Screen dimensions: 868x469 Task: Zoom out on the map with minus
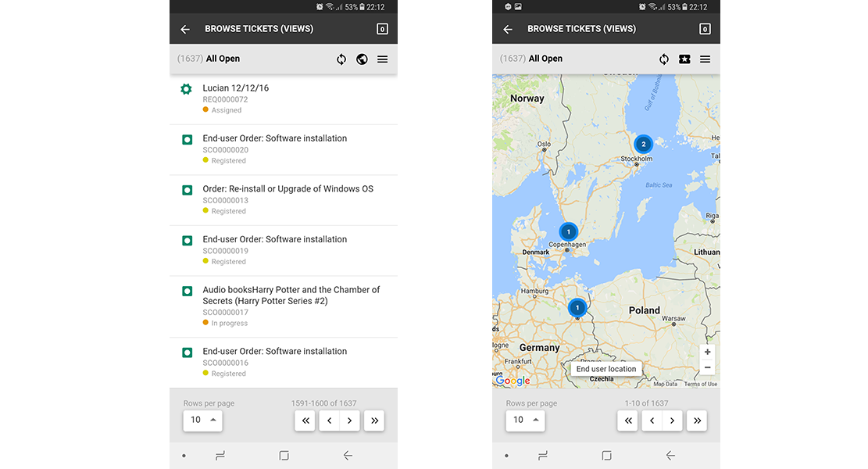click(x=708, y=367)
